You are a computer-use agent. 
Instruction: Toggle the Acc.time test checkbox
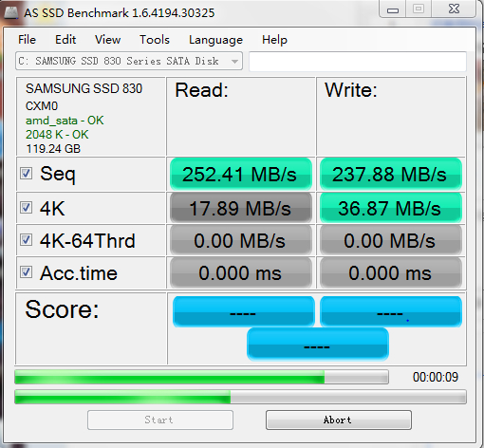26,272
